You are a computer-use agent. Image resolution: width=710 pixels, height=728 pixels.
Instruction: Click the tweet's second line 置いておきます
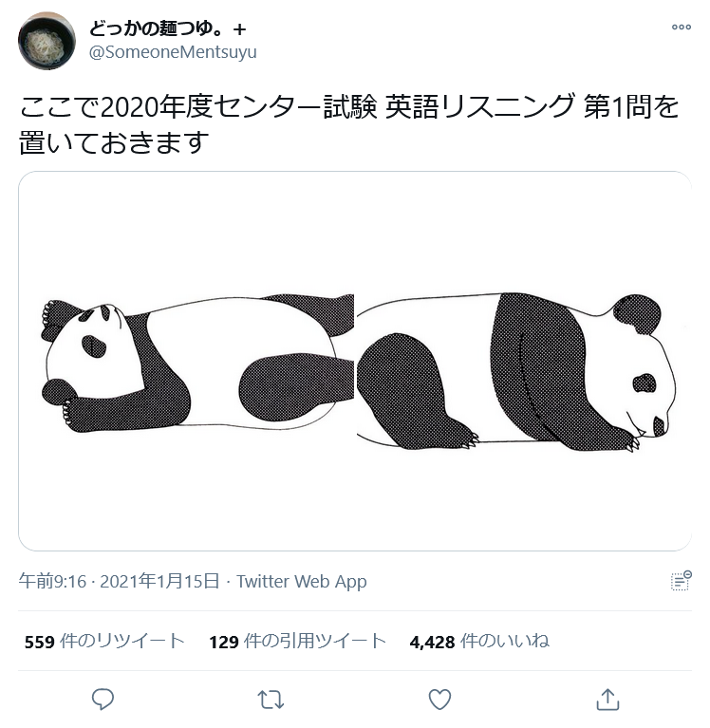point(113,141)
